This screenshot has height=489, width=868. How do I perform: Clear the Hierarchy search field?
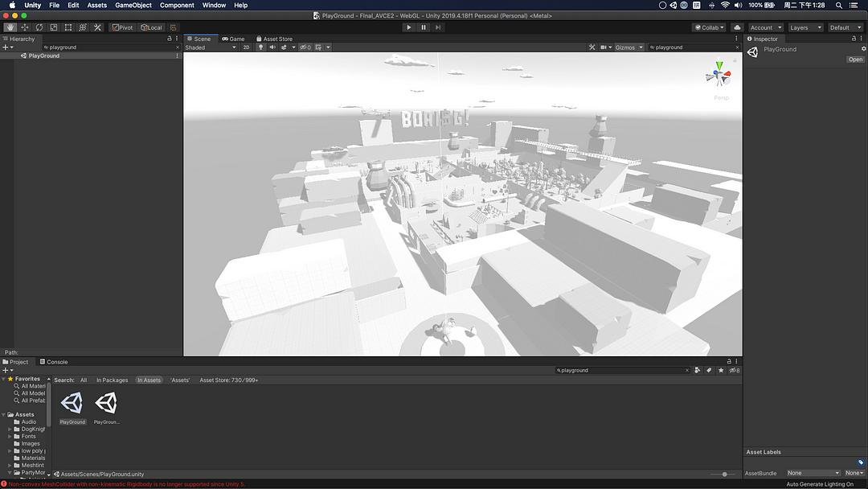[x=177, y=47]
